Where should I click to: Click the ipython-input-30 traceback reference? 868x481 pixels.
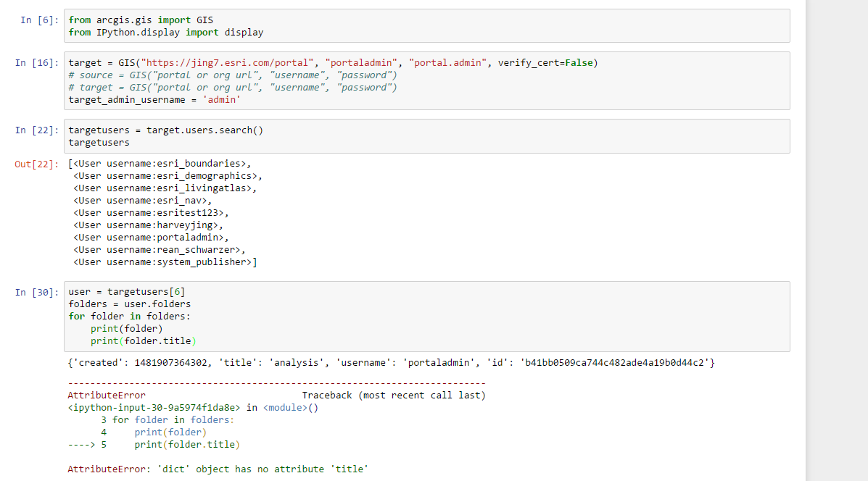pos(154,408)
